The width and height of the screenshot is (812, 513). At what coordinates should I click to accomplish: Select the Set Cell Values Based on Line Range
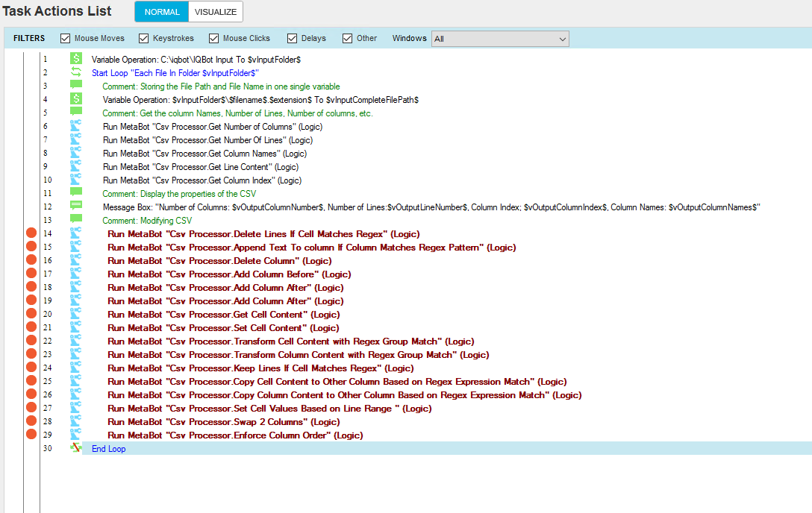click(270, 409)
